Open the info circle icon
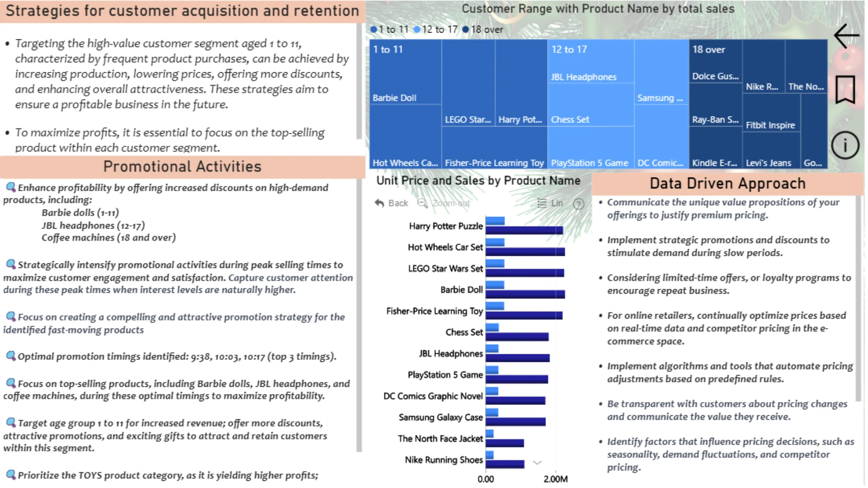The height and width of the screenshot is (488, 868). coord(844,145)
